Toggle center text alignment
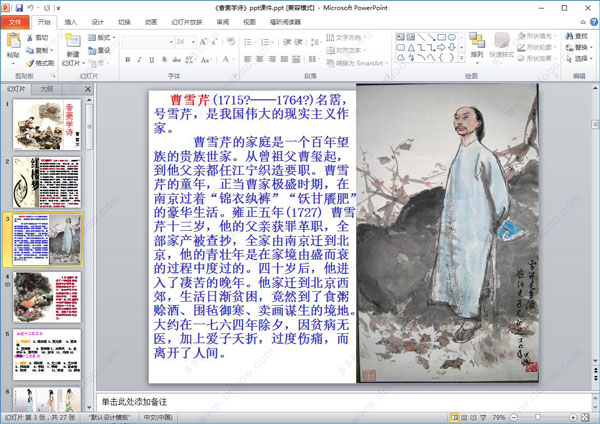Screen dimensions: 600x424 click(x=260, y=59)
